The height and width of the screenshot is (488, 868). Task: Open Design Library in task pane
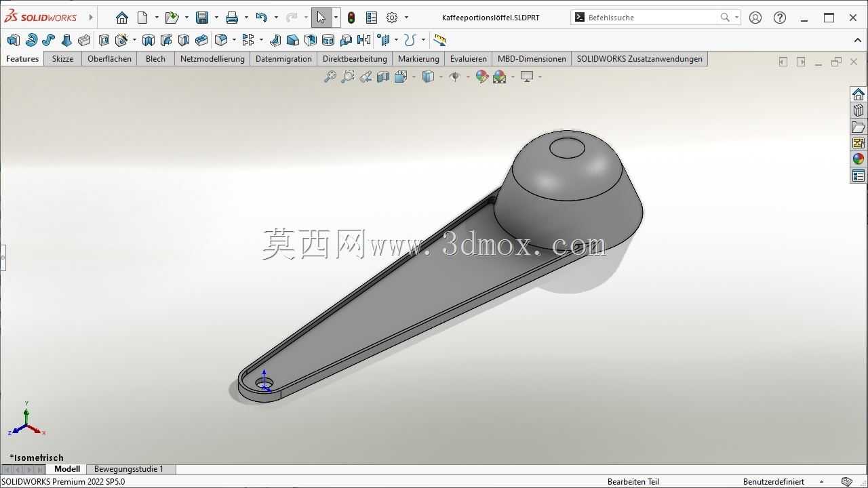point(859,110)
